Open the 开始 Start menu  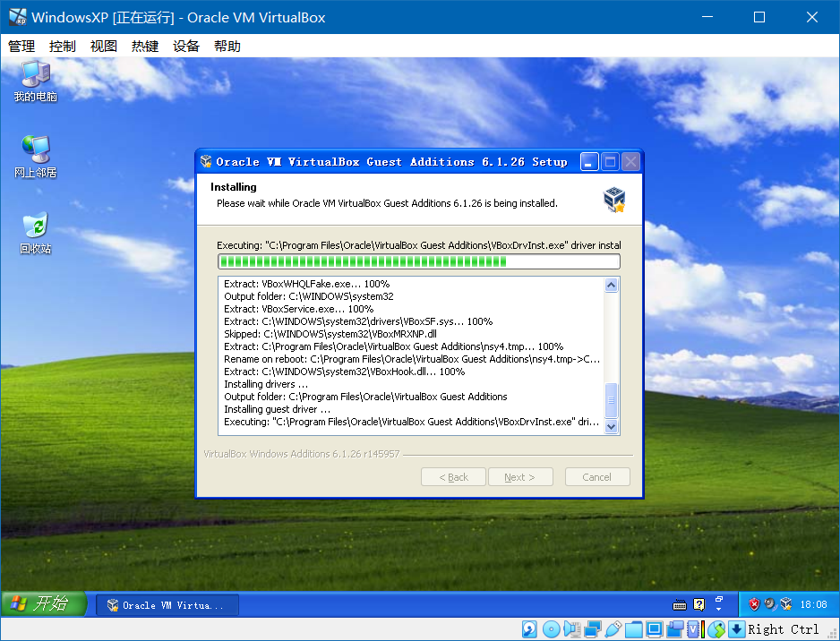click(44, 604)
